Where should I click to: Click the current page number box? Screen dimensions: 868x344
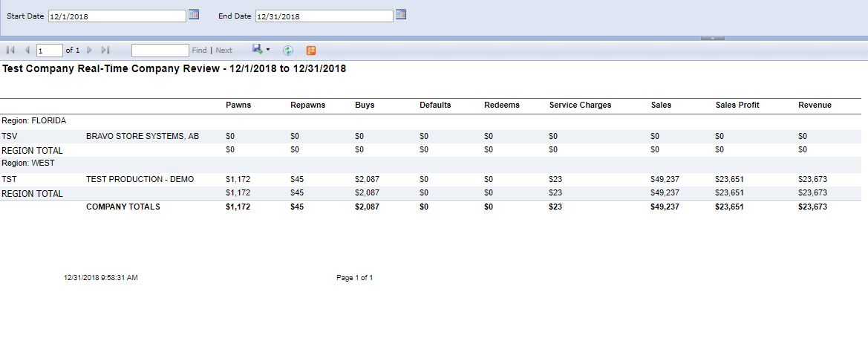tap(49, 51)
